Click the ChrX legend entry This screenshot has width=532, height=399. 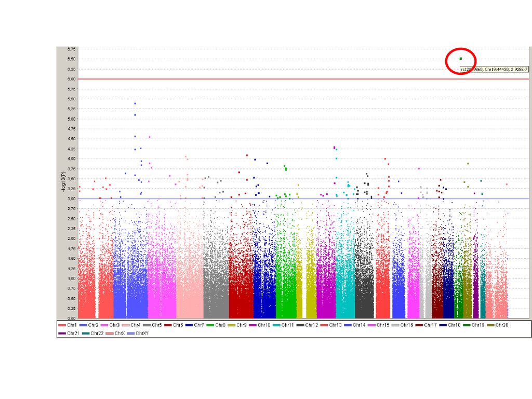(x=115, y=333)
